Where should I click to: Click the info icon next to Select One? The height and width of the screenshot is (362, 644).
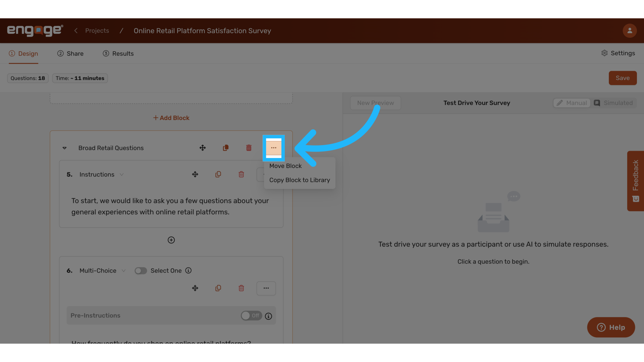(x=189, y=270)
